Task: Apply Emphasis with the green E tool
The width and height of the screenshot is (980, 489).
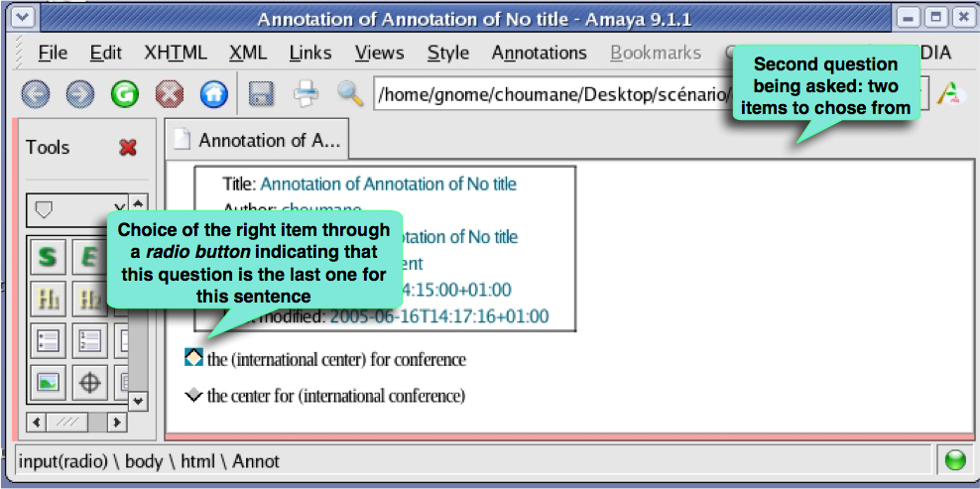Action: (x=88, y=256)
